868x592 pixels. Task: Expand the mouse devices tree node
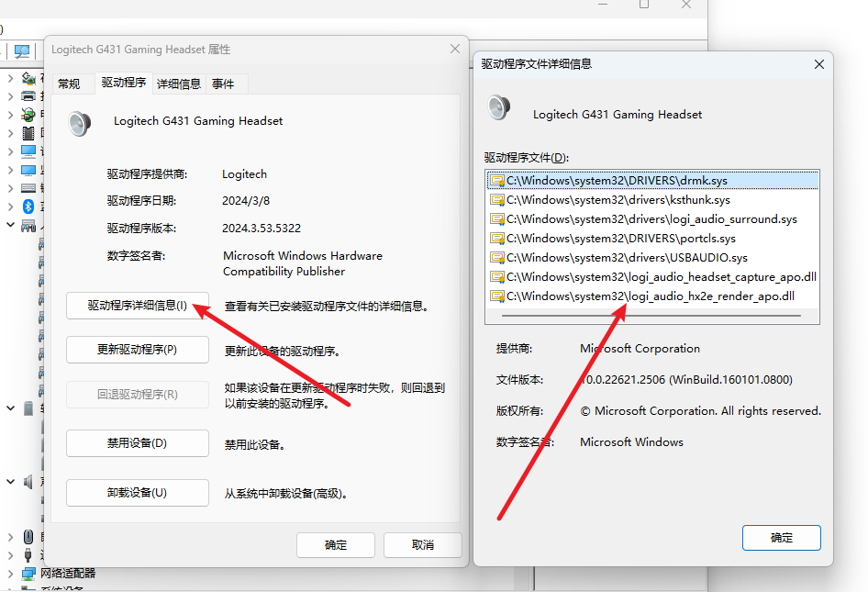[x=10, y=537]
